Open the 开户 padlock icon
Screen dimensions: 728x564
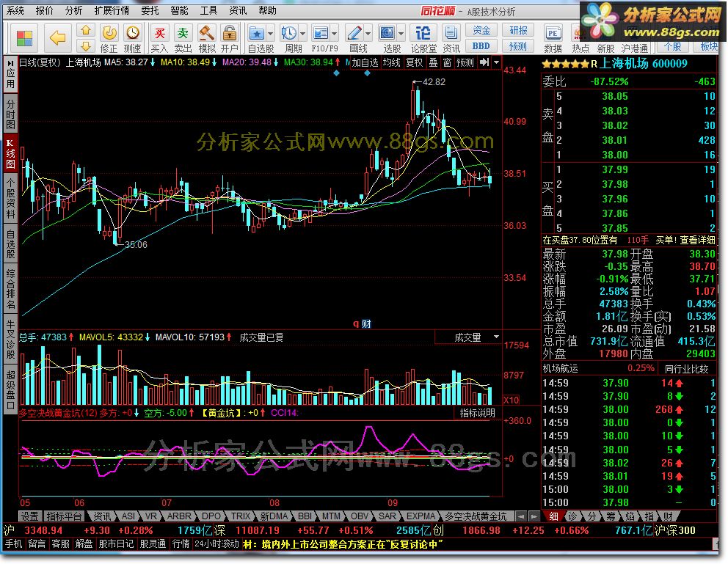click(230, 33)
